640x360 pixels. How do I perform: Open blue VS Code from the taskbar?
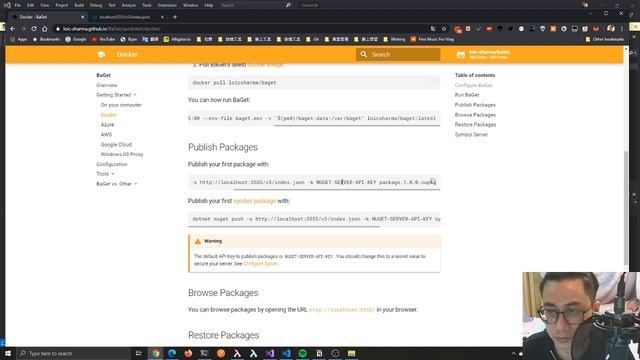point(286,353)
